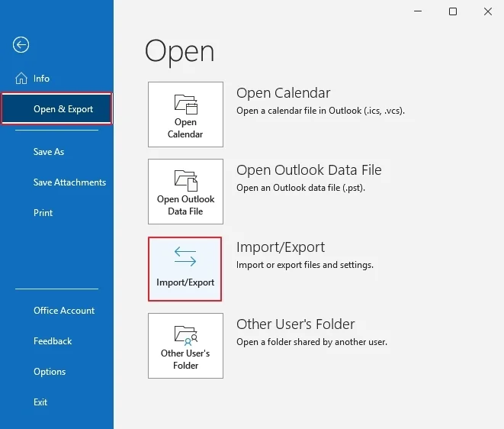
Task: Open the Save Attachments option
Action: pos(69,182)
